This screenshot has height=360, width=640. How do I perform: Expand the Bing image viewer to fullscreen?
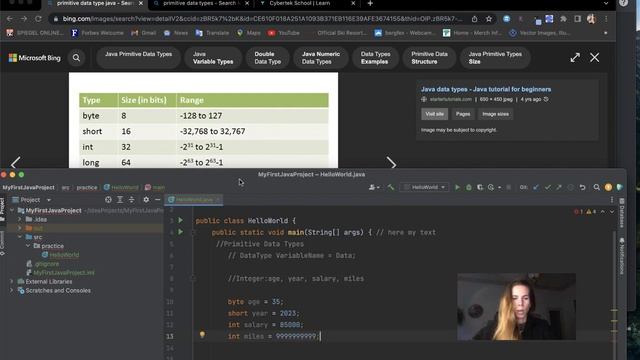click(575, 58)
